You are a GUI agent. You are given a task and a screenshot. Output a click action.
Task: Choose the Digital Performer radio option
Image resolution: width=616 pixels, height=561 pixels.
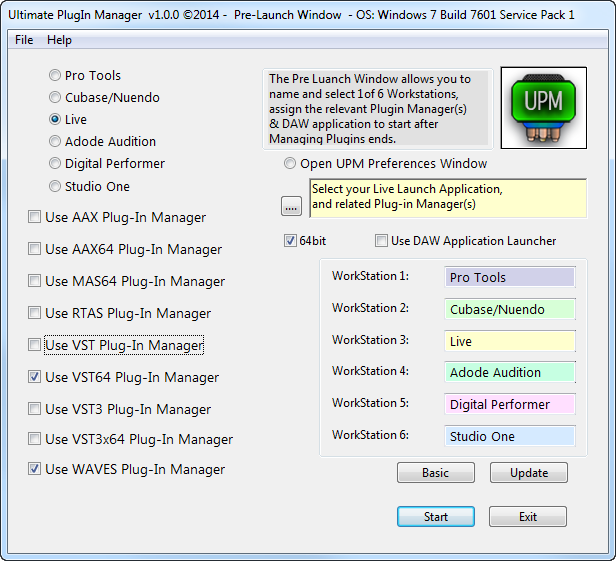(x=55, y=163)
